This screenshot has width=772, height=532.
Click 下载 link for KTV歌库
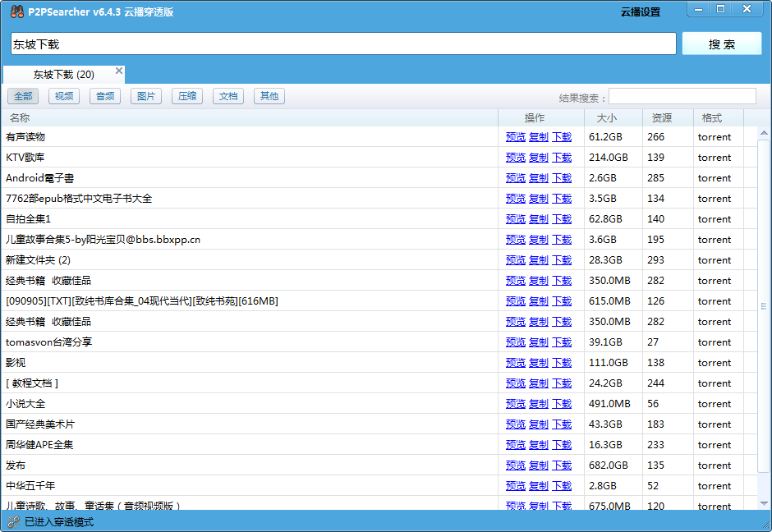coord(562,158)
